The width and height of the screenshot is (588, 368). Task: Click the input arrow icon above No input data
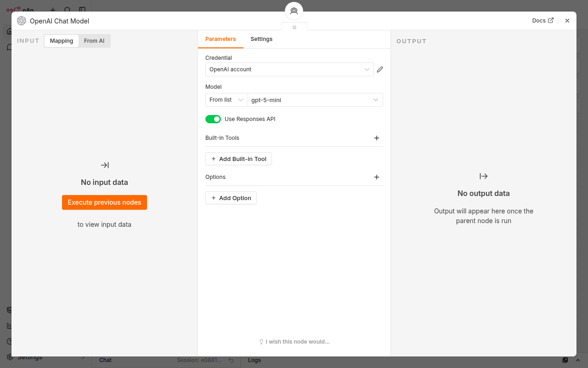[x=105, y=165]
